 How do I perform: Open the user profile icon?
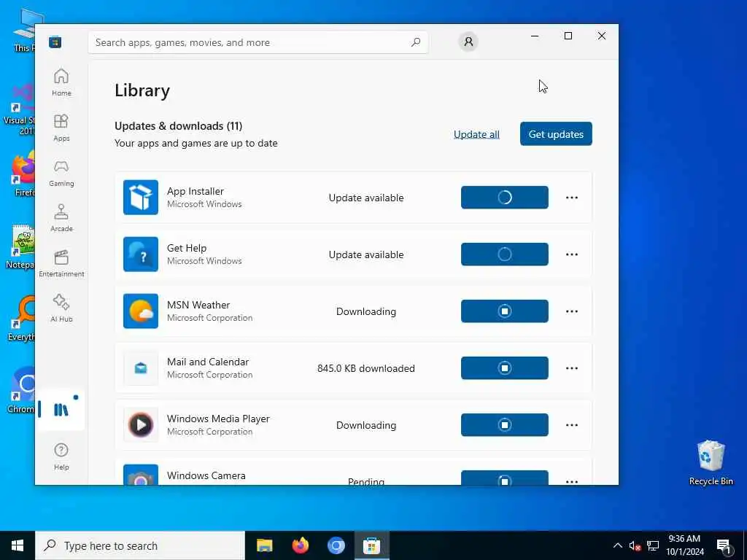pyautogui.click(x=468, y=42)
